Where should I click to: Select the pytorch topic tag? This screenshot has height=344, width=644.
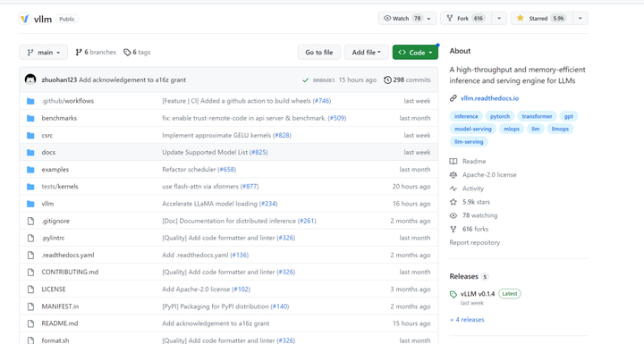pos(499,116)
